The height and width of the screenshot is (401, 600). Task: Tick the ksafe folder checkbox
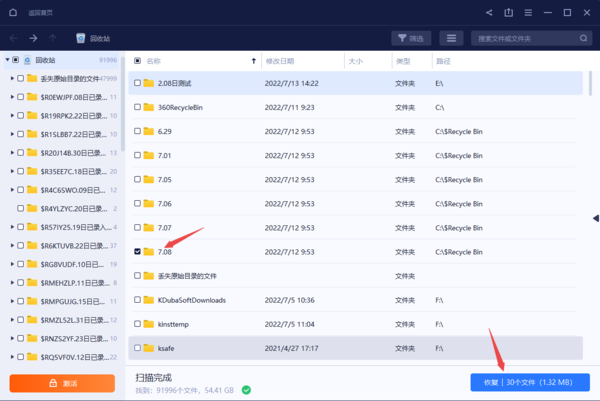click(x=137, y=347)
